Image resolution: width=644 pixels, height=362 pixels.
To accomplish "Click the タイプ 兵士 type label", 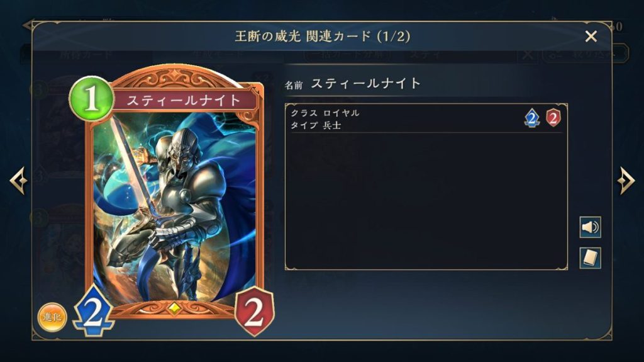I will (316, 125).
